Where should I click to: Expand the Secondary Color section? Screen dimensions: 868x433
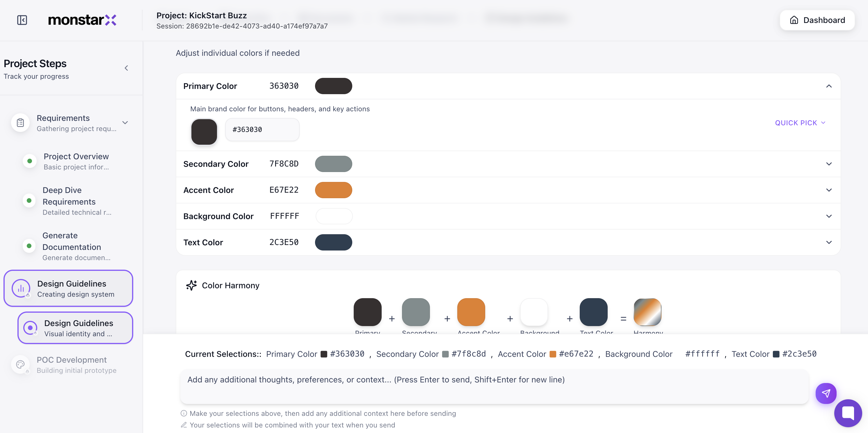point(829,164)
